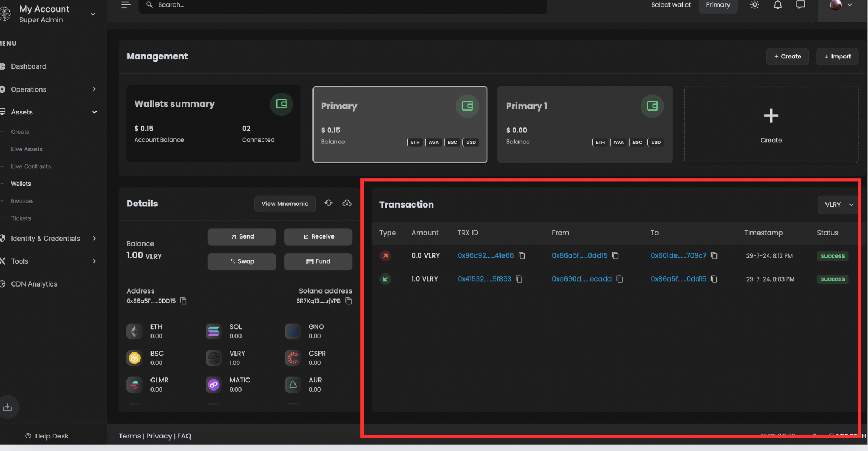Open the notifications bell icon
868x451 pixels.
[777, 5]
